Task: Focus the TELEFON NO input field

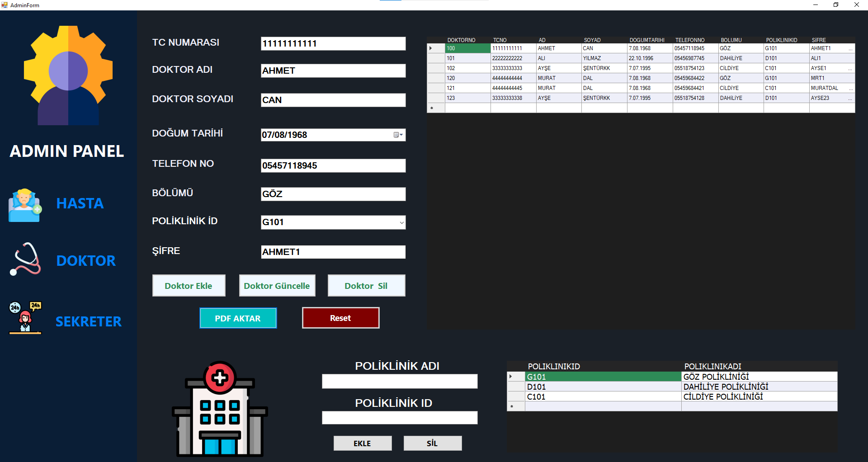Action: [x=333, y=165]
